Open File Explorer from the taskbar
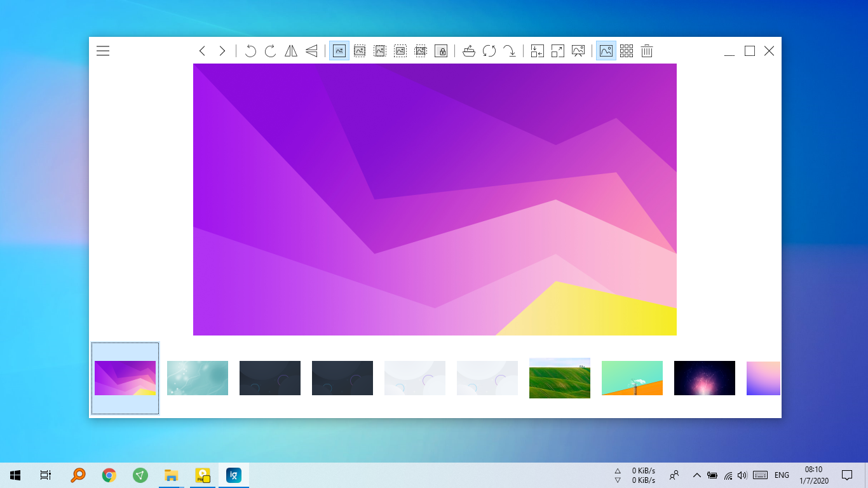868x488 pixels. pos(171,475)
